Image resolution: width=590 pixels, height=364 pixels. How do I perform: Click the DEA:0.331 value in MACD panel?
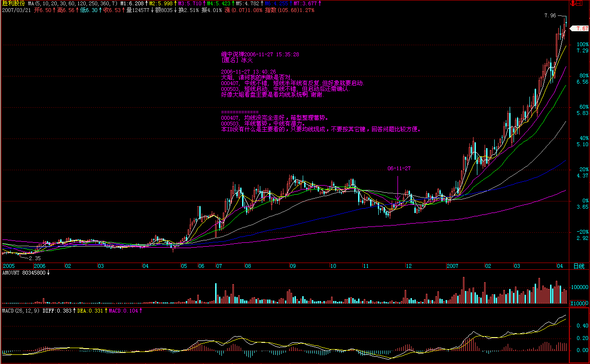(91, 311)
